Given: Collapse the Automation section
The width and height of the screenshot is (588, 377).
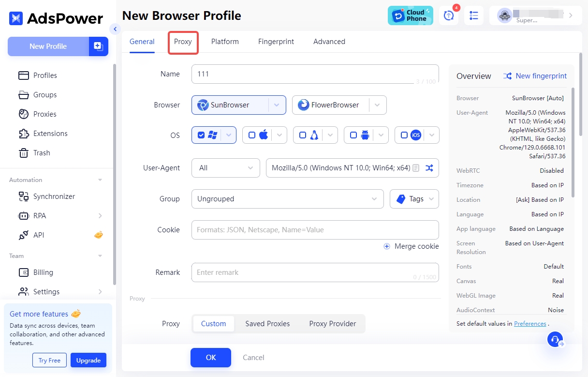Looking at the screenshot, I should click(x=100, y=180).
